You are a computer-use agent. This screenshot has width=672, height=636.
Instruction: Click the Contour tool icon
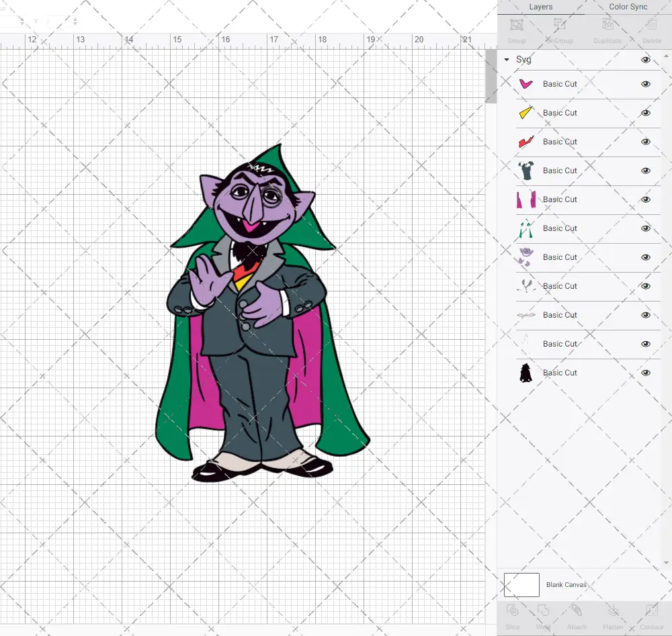coord(652,610)
